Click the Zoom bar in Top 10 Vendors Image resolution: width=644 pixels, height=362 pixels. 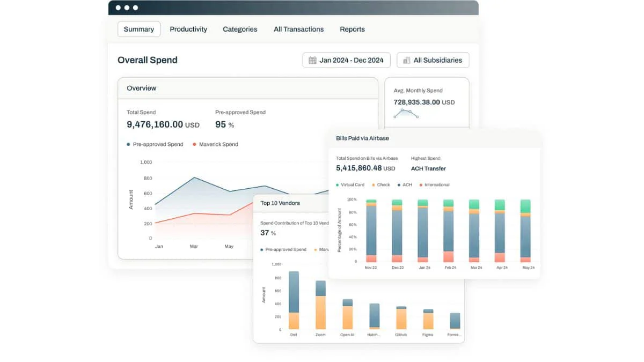click(x=320, y=305)
